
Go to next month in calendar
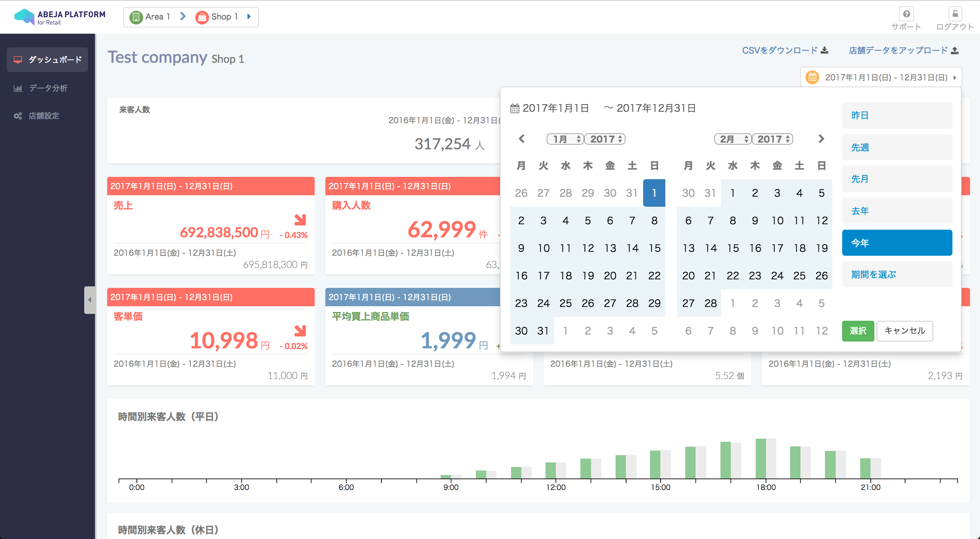point(821,139)
